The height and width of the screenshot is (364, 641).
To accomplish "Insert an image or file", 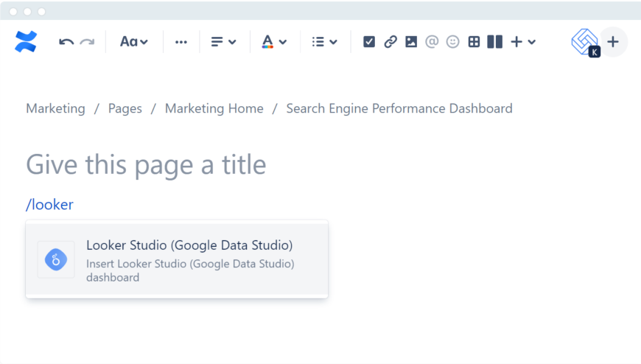I will pyautogui.click(x=411, y=42).
